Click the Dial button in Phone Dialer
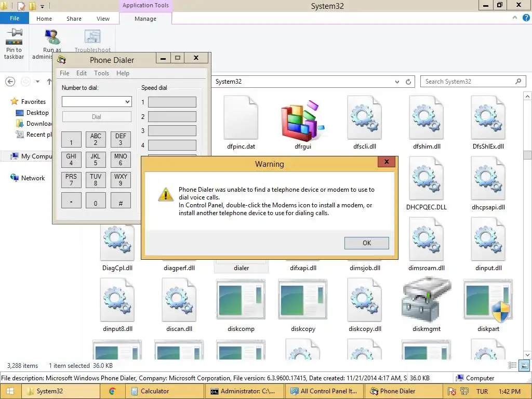 pos(97,117)
